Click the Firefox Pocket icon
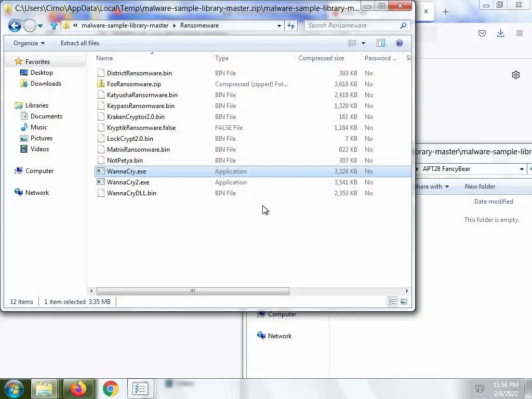Viewport: 532px width, 399px height. click(x=482, y=33)
